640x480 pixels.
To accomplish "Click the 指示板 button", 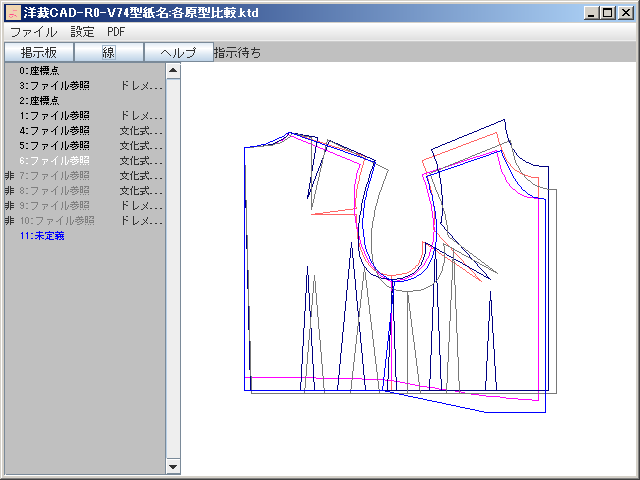I will click(39, 52).
